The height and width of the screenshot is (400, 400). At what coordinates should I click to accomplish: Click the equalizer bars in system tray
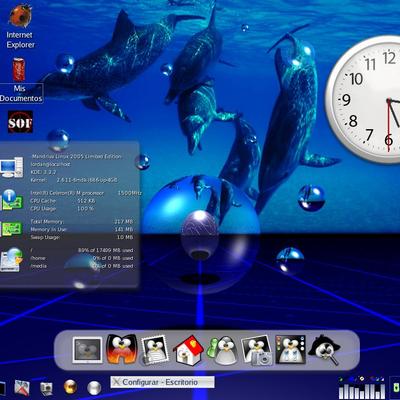point(362,391)
